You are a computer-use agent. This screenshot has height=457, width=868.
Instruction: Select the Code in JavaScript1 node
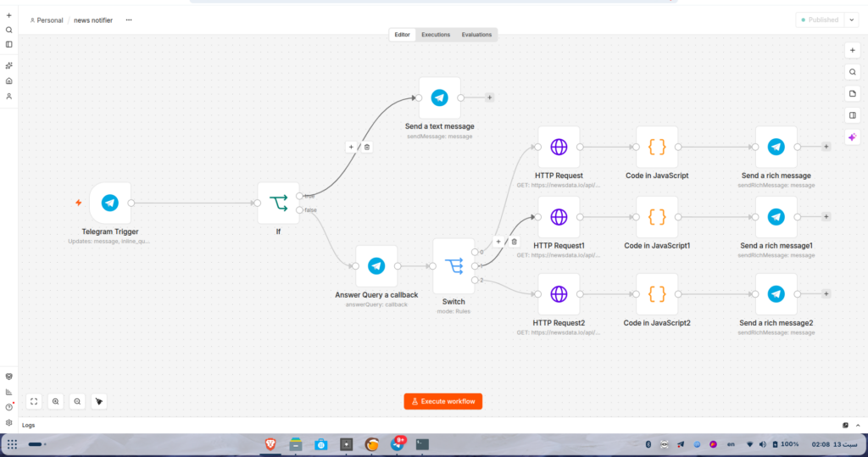657,217
